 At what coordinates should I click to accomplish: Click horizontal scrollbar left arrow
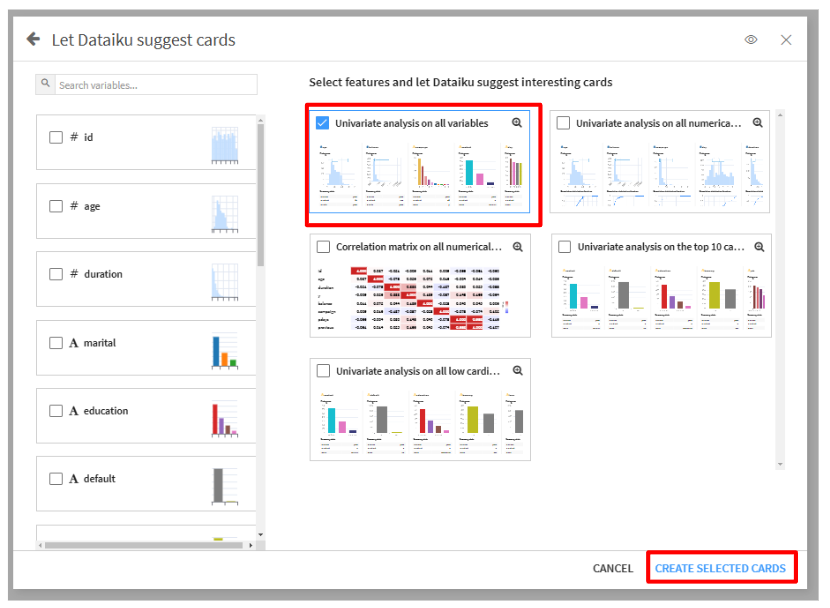tap(41, 545)
